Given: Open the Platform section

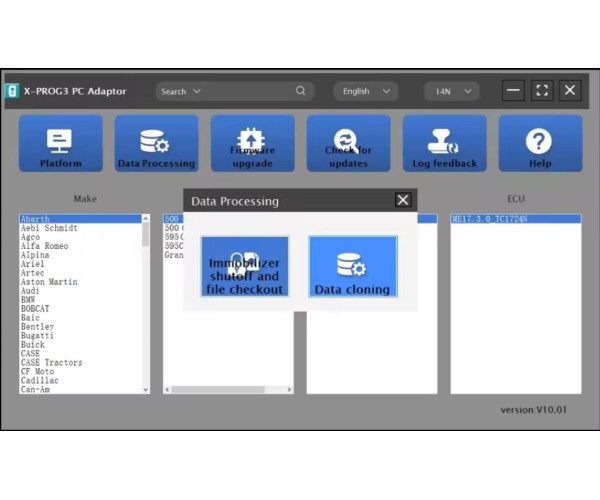Looking at the screenshot, I should coord(61,143).
